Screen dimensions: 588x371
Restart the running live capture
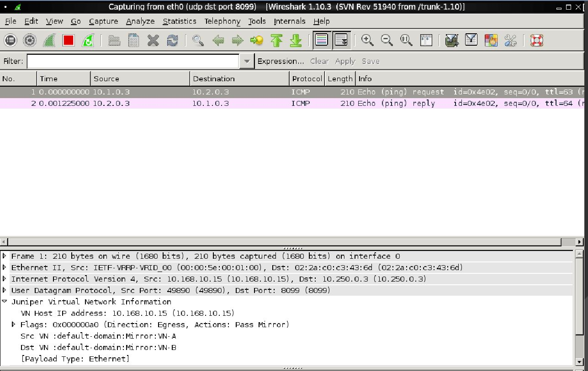point(88,41)
